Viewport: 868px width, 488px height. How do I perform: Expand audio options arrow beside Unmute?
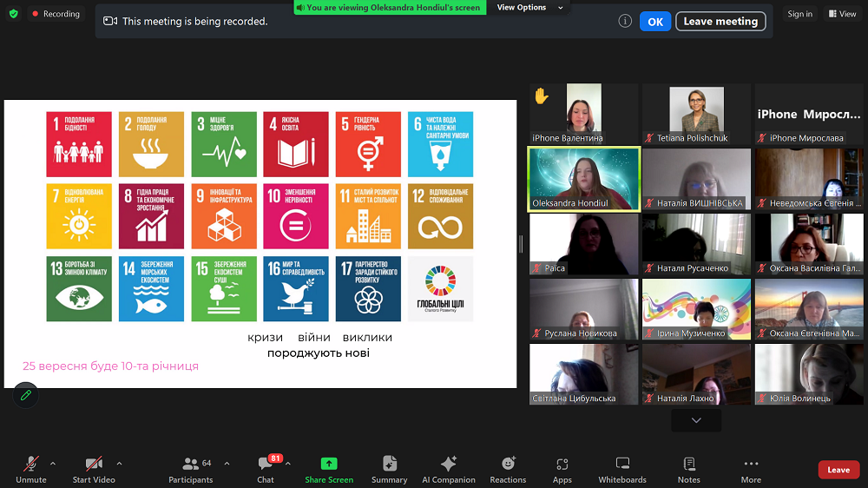53,463
